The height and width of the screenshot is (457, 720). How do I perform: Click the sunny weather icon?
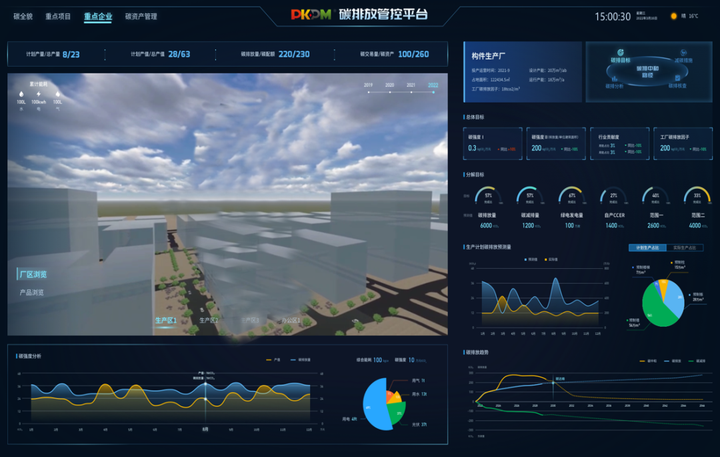tap(674, 17)
